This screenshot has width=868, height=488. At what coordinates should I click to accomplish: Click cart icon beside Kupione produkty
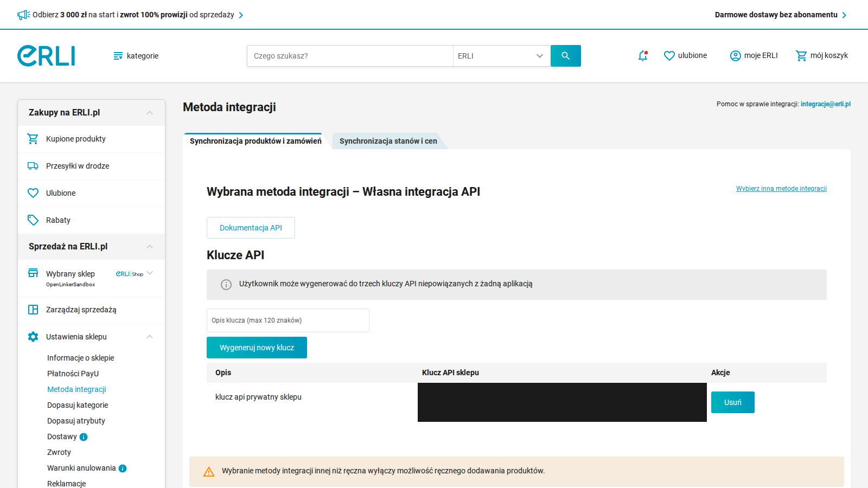pyautogui.click(x=33, y=139)
